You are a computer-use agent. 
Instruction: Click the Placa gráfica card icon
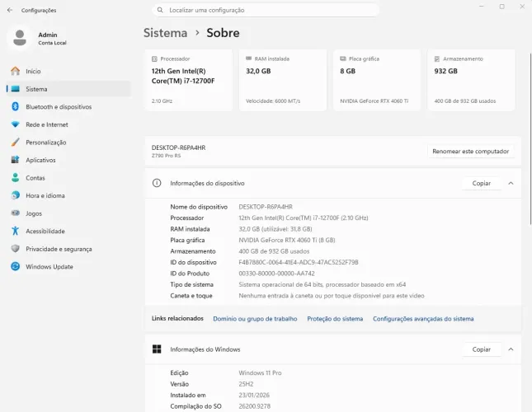(343, 59)
